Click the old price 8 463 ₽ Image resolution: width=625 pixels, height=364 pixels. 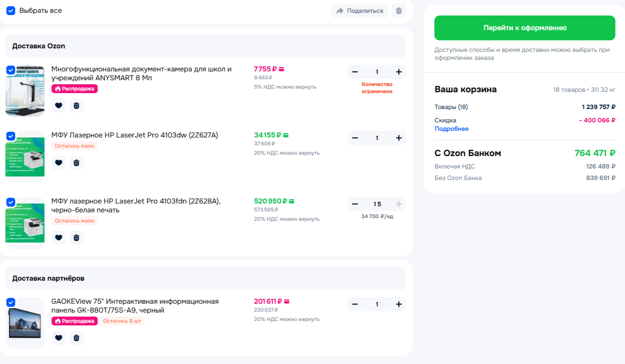263,78
